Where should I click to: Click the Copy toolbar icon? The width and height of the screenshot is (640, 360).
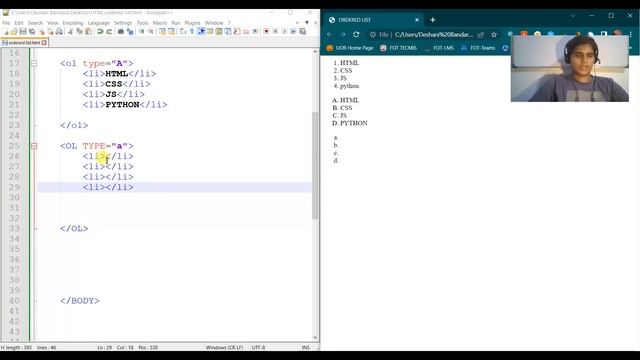pos(80,31)
